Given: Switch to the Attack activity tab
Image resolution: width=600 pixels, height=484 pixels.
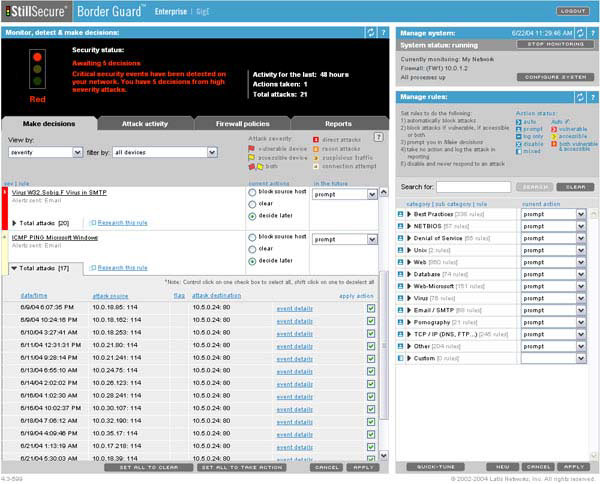Looking at the screenshot, I should 145,124.
